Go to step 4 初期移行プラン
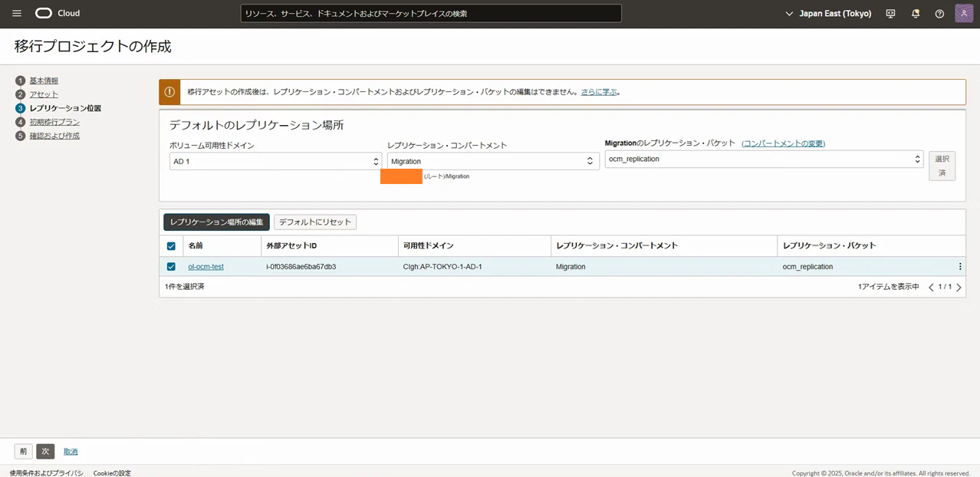Screen dimensions: 980x477 (x=54, y=122)
